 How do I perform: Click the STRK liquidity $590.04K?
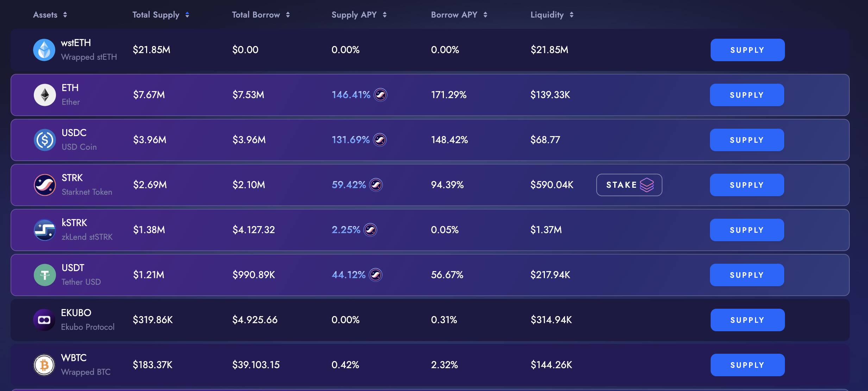click(x=552, y=185)
